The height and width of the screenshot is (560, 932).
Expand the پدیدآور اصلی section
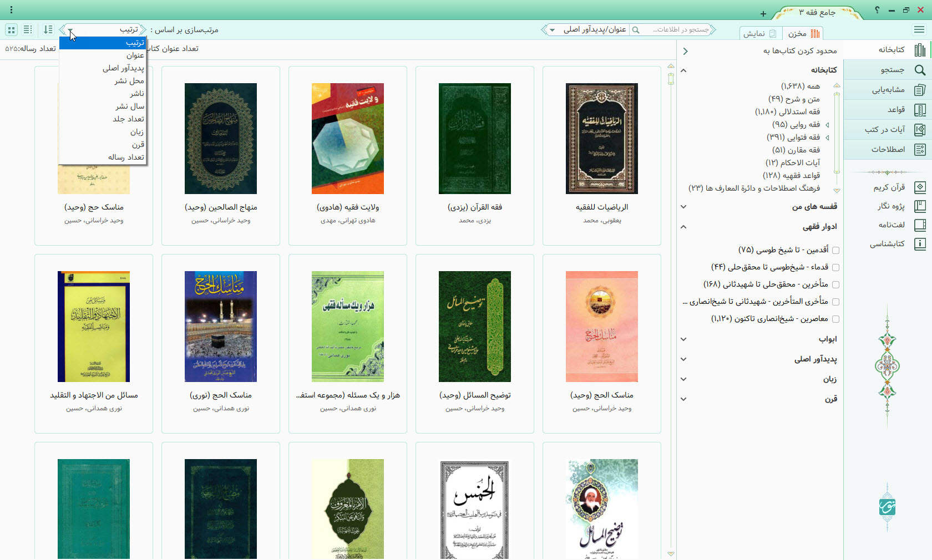[683, 359]
